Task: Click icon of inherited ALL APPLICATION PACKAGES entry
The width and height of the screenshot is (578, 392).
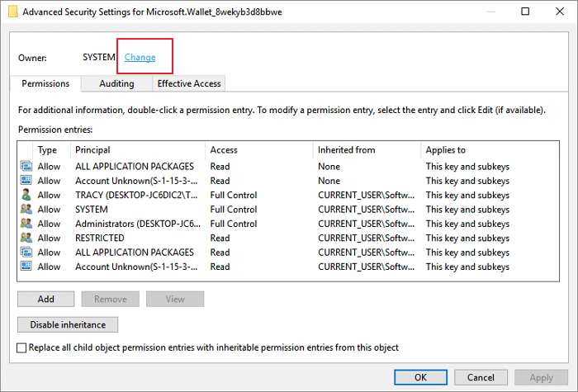Action: click(x=26, y=253)
